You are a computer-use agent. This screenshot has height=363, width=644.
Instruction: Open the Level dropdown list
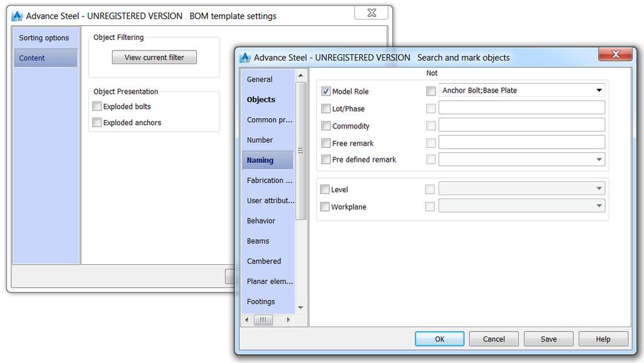tap(521, 189)
